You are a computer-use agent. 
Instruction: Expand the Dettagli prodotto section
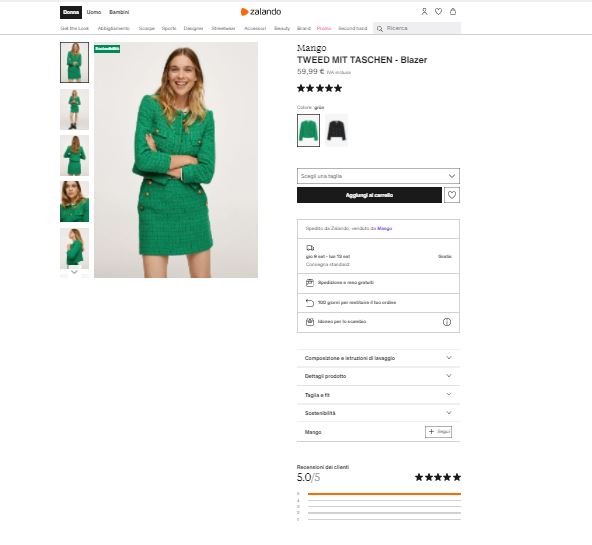pyautogui.click(x=378, y=376)
